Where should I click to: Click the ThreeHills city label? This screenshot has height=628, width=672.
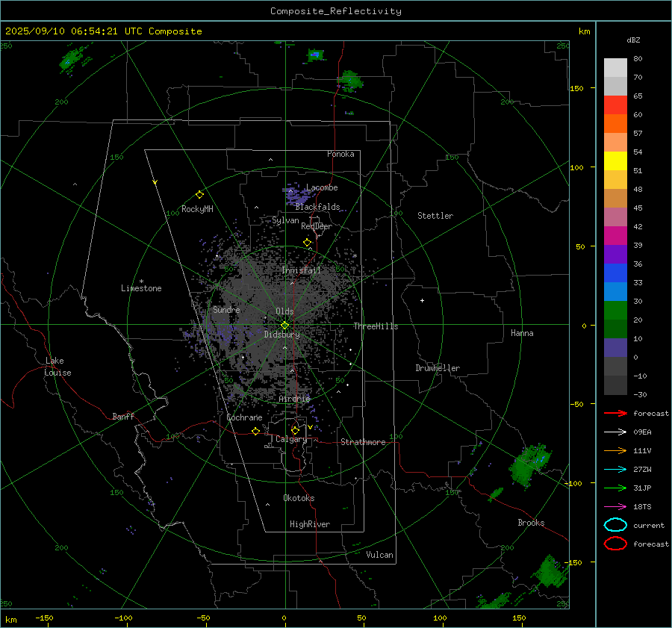tap(376, 326)
